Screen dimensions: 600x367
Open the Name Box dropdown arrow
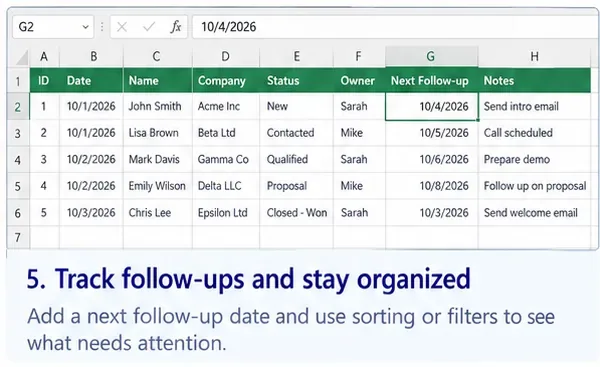85,27
